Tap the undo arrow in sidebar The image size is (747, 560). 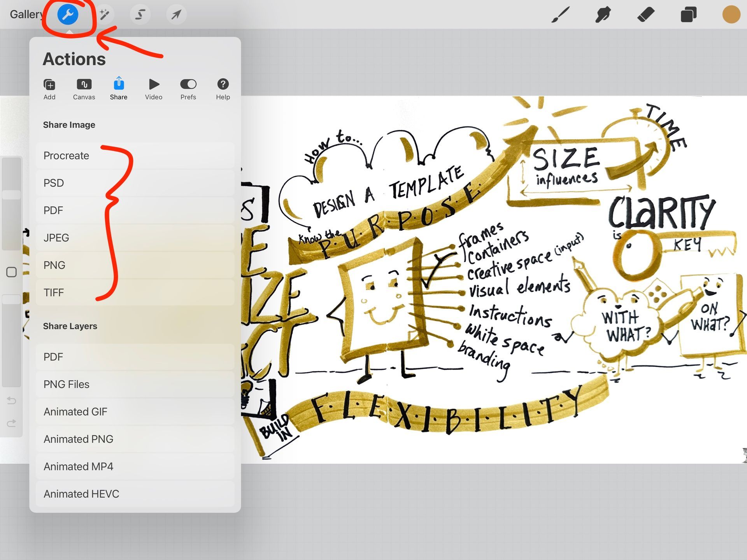click(12, 400)
